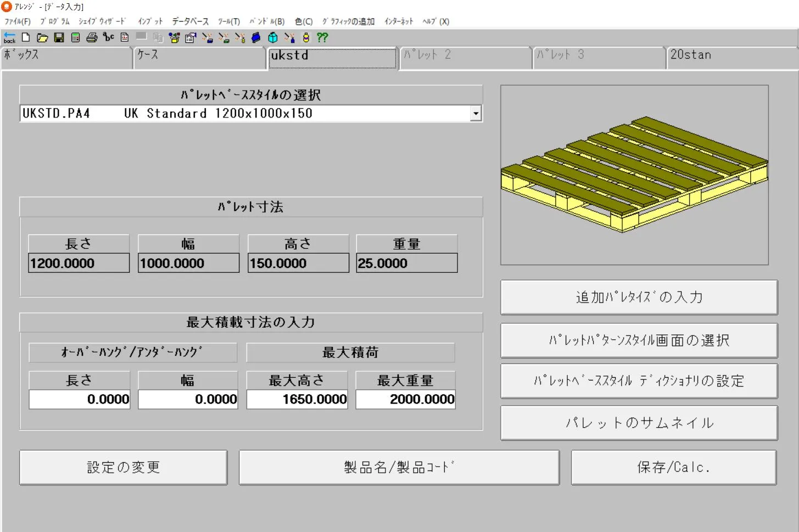
Task: Open the Shape Wizard icon on the toolbar
Action: pyautogui.click(x=175, y=37)
